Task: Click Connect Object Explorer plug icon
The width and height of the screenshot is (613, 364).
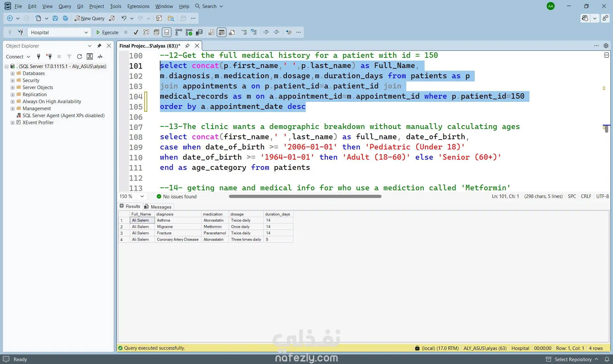Action: coord(39,57)
